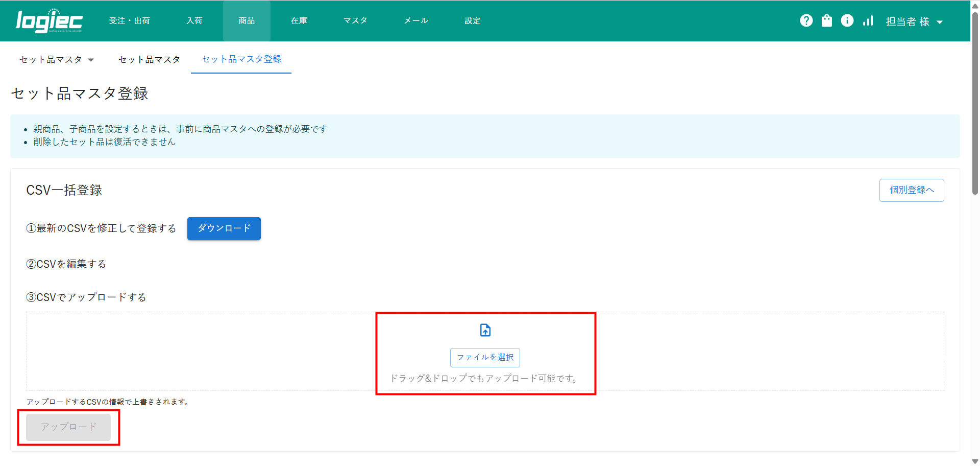Open the マスタ menu in navbar
The height and width of the screenshot is (466, 980).
click(355, 21)
